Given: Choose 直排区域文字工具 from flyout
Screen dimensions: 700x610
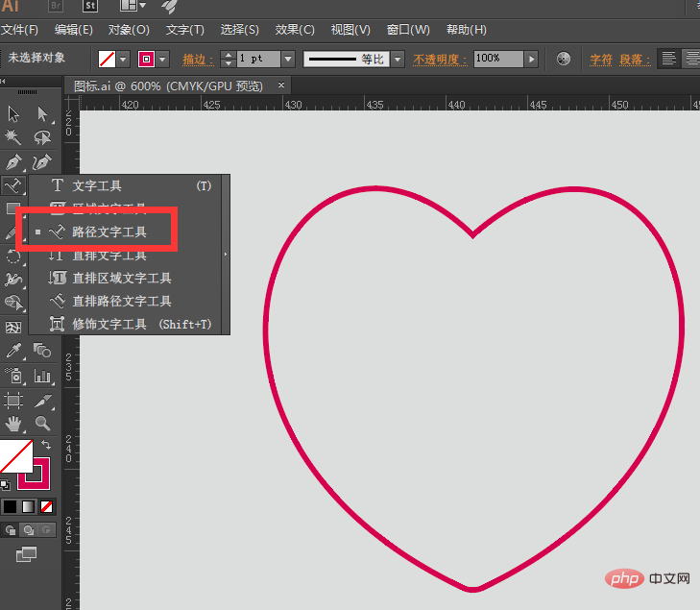Looking at the screenshot, I should tap(125, 278).
